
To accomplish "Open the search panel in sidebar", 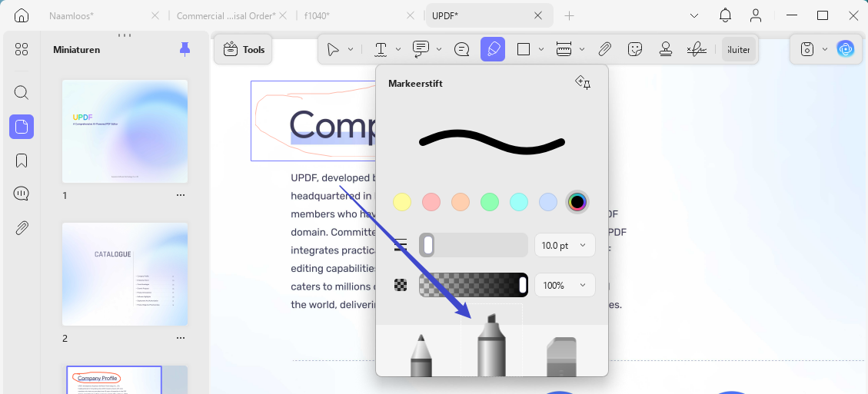I will [x=21, y=92].
